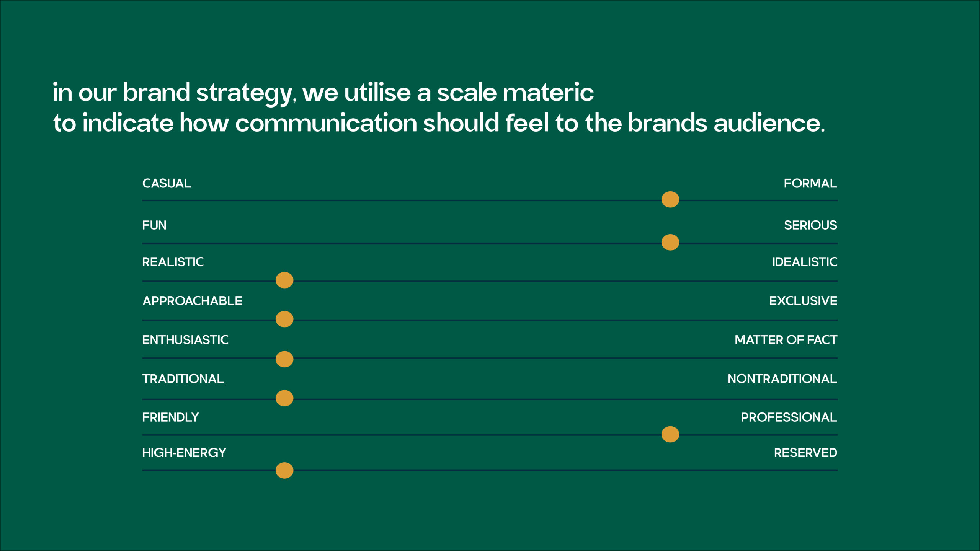Select the FORMAL label

coord(810,183)
